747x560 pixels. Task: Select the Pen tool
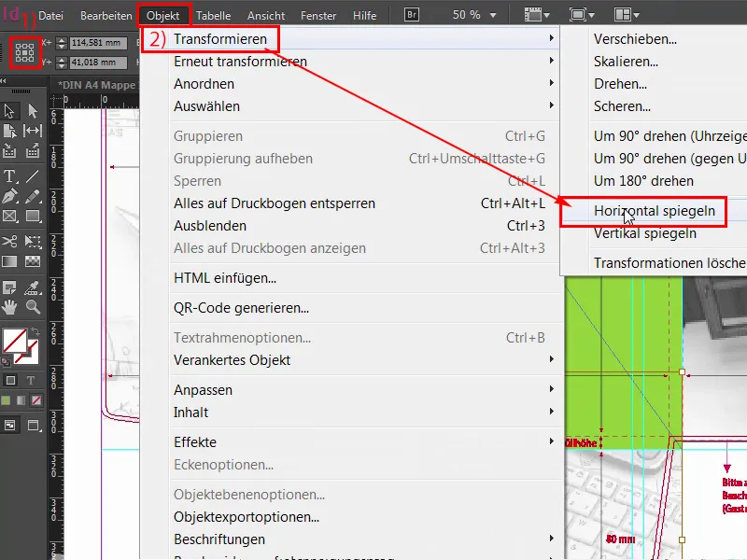tap(9, 196)
